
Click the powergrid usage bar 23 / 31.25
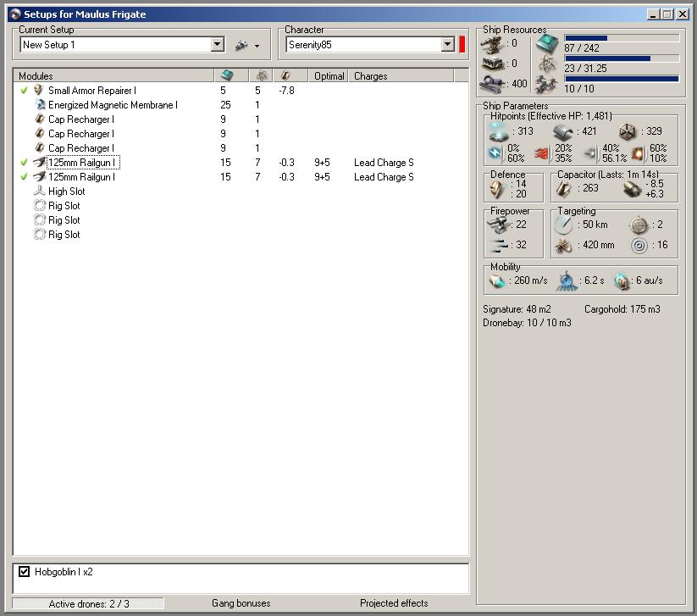click(622, 58)
